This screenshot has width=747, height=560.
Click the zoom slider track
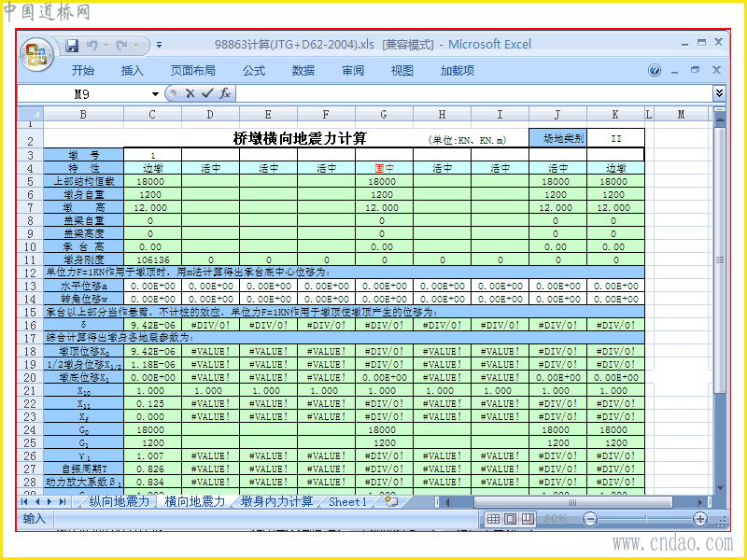point(645,519)
